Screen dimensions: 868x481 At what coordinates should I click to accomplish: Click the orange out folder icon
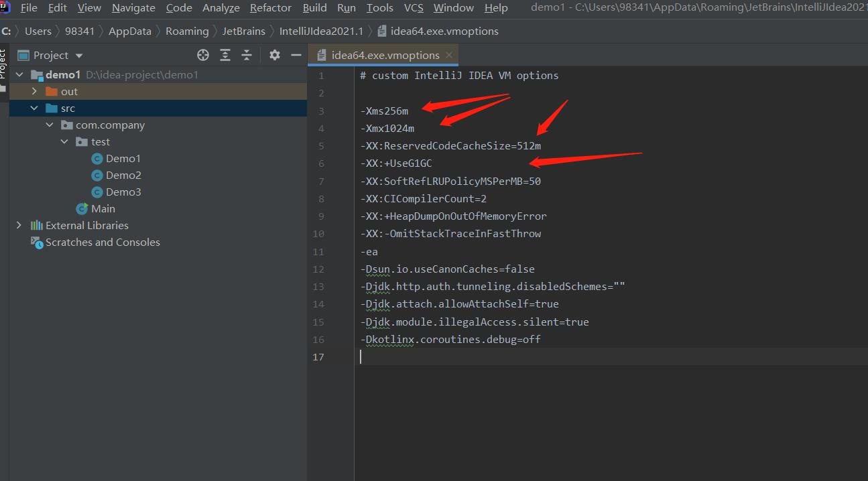pyautogui.click(x=52, y=92)
